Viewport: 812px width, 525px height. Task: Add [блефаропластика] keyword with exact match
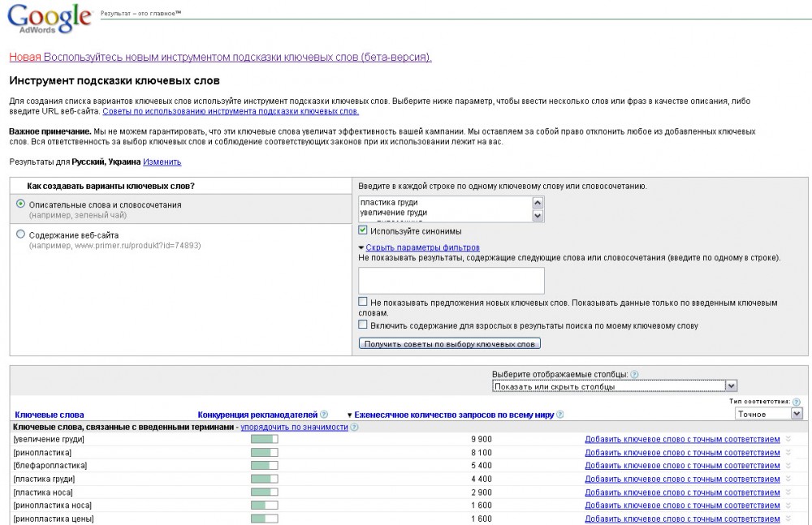[x=682, y=466]
